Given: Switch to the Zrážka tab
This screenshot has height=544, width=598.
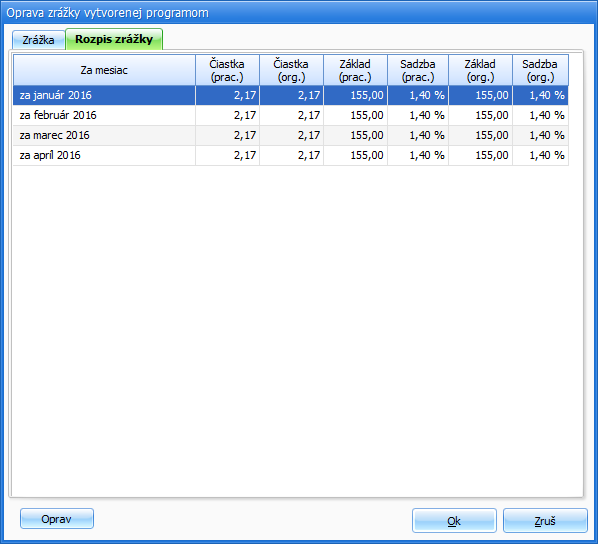Looking at the screenshot, I should point(39,40).
